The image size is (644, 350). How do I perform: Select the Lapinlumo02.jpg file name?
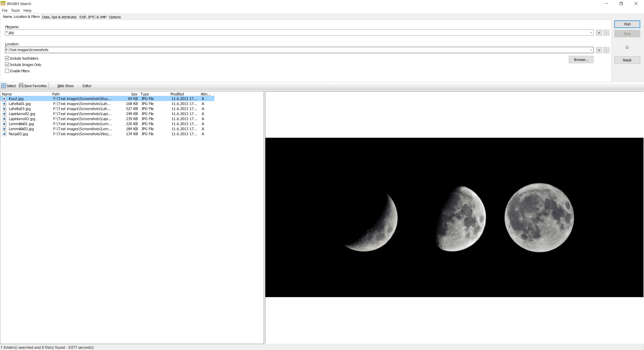click(x=22, y=114)
